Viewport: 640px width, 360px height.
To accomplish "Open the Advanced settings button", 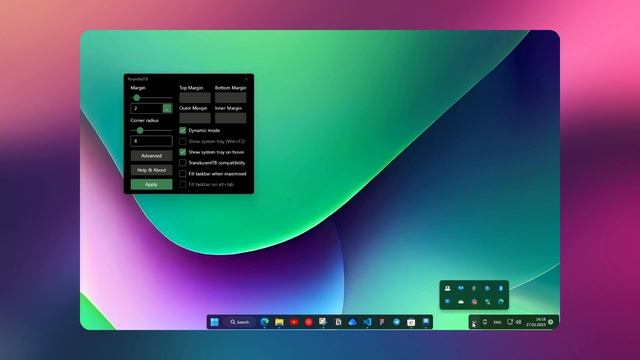I will 151,156.
